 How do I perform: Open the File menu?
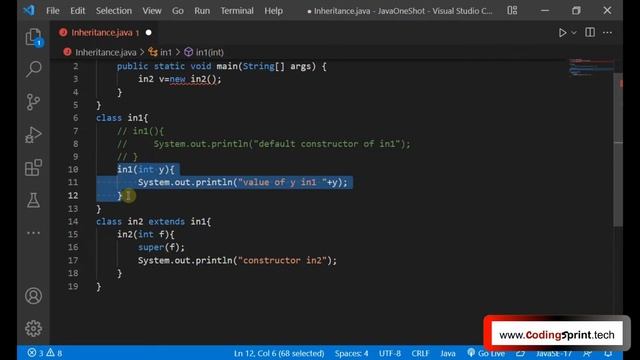(x=53, y=11)
